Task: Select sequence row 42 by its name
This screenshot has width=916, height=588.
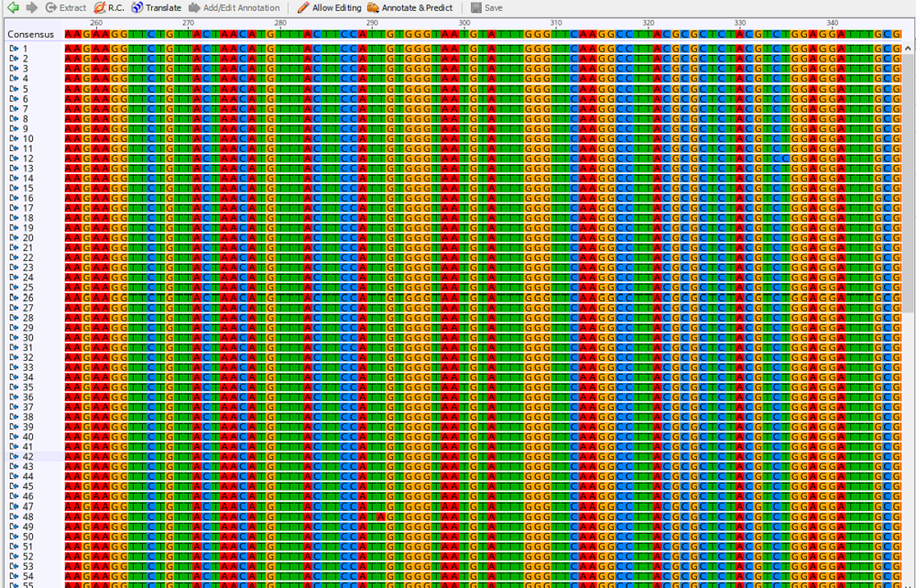Action: (x=28, y=456)
